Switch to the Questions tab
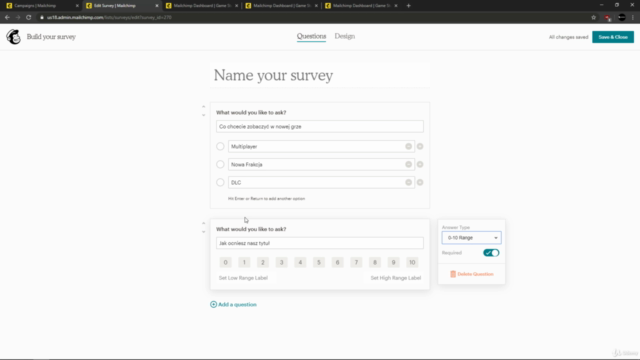 click(311, 36)
